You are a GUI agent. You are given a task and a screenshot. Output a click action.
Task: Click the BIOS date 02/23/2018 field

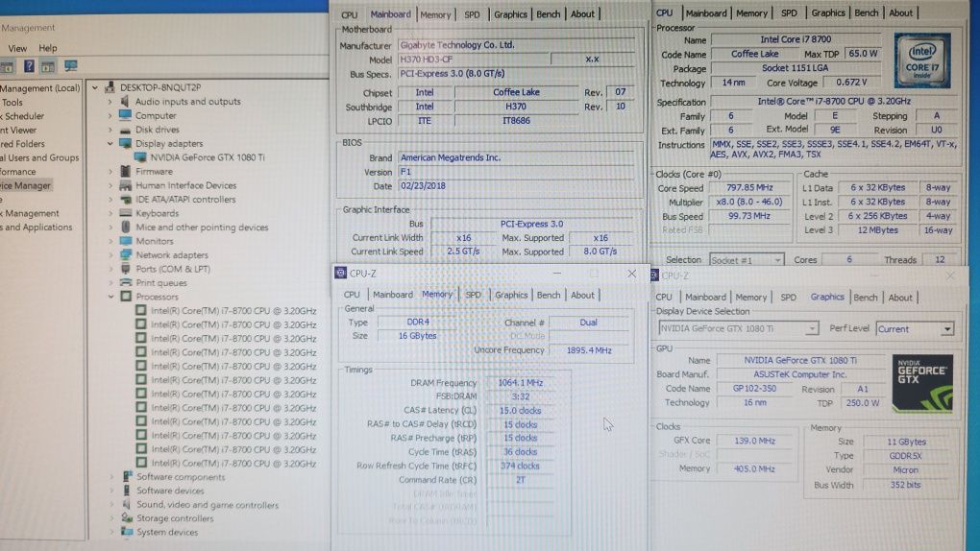[x=516, y=185]
